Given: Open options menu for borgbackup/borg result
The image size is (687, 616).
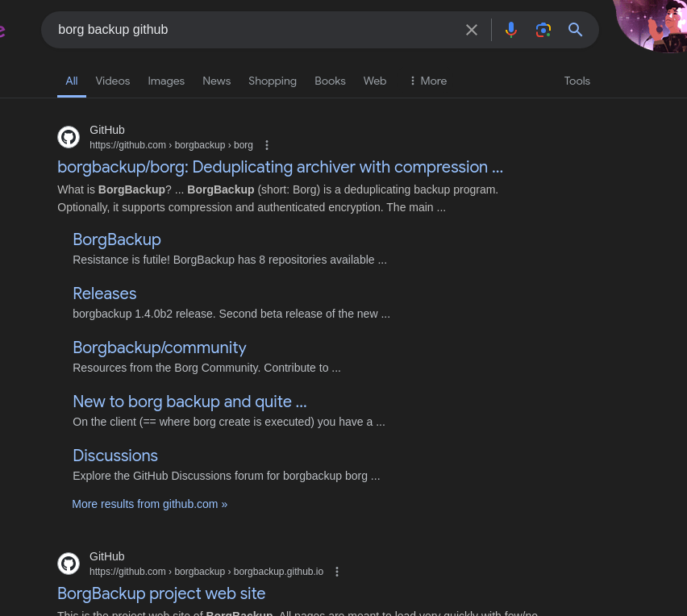Looking at the screenshot, I should pos(267,145).
